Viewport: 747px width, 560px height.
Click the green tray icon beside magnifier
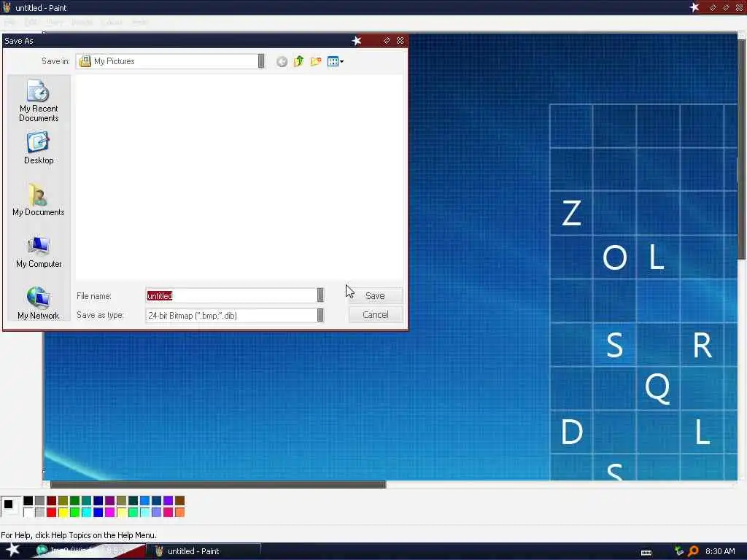[x=679, y=551]
